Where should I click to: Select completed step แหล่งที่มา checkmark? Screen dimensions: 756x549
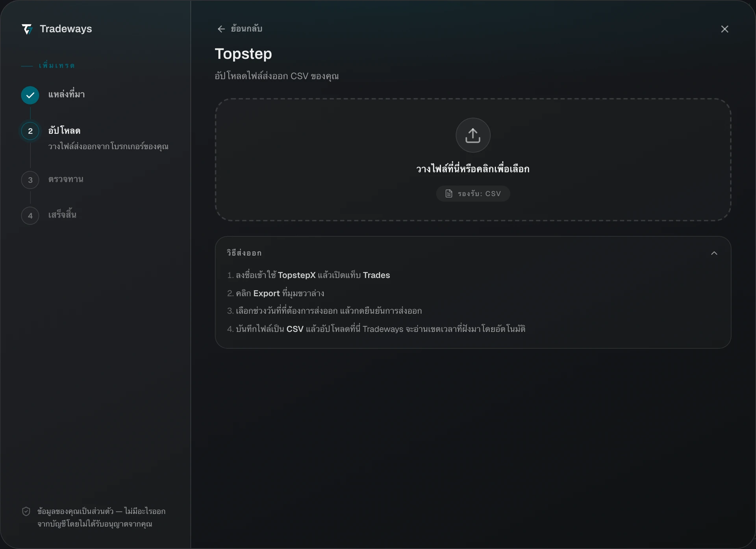pyautogui.click(x=30, y=95)
